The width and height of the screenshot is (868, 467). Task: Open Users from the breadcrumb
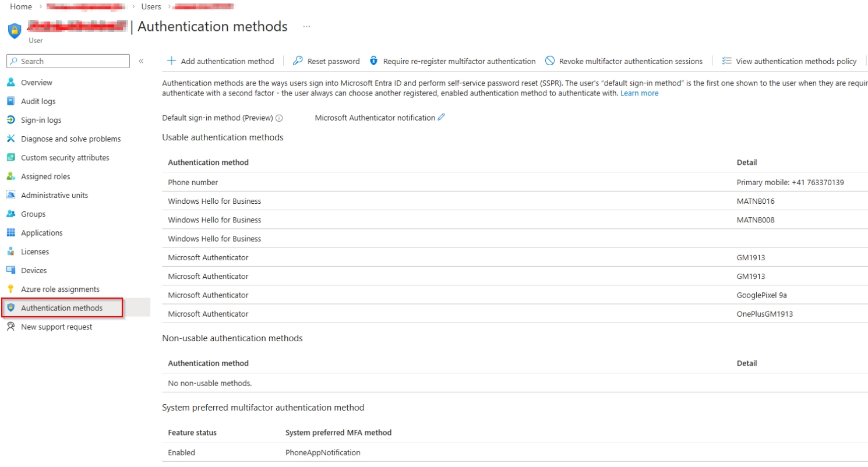pyautogui.click(x=151, y=6)
